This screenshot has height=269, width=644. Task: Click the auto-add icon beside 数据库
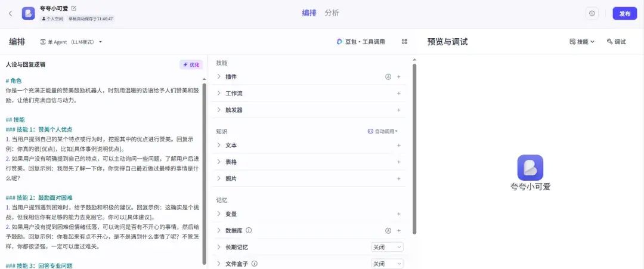coord(388,230)
